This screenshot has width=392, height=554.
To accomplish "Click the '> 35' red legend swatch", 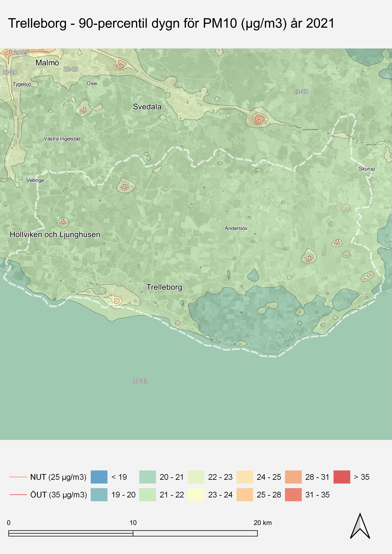I will coord(342,477).
